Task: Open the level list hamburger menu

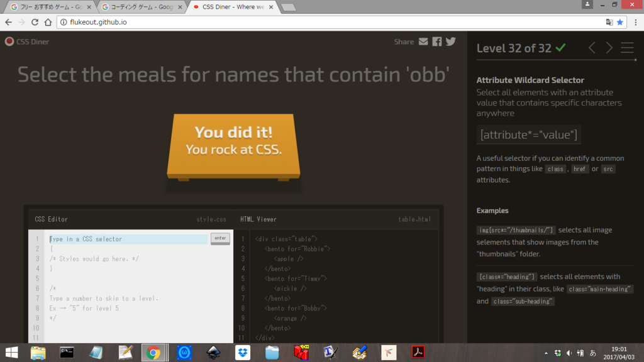Action: pos(627,48)
